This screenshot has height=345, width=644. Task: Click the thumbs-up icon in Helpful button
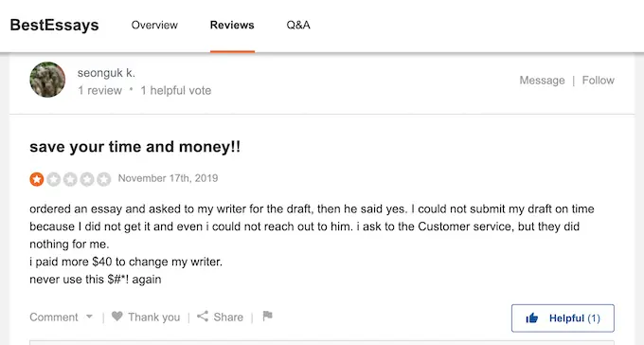pyautogui.click(x=532, y=318)
